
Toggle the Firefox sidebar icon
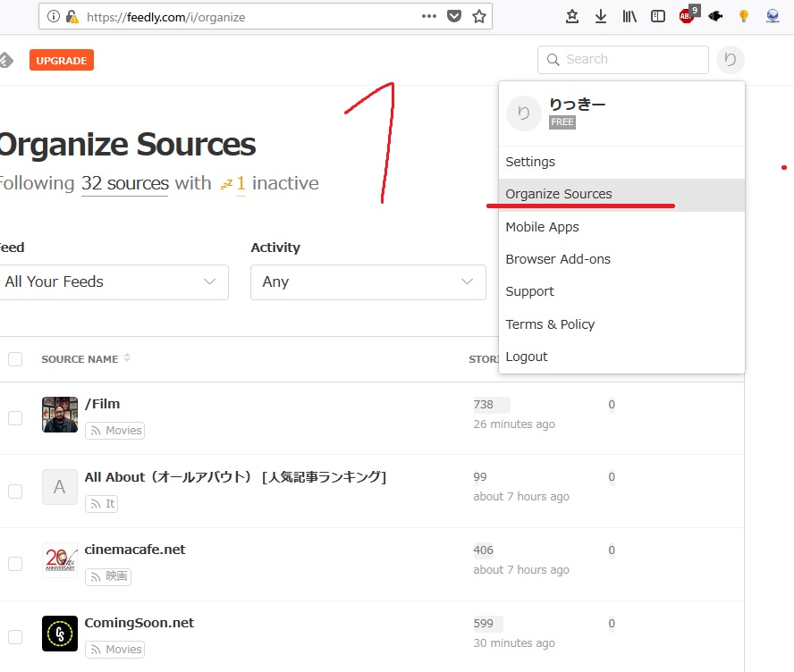pos(658,16)
